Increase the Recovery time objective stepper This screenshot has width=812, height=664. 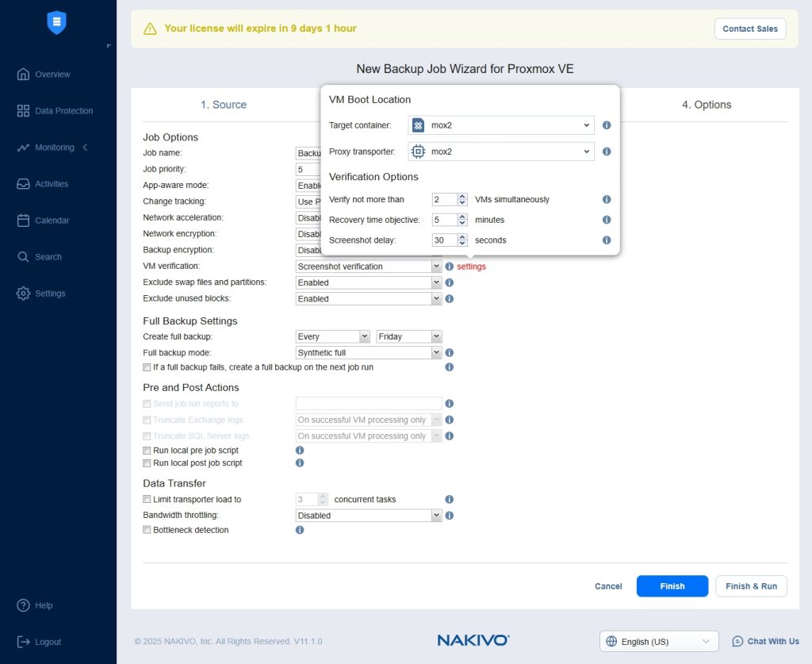(x=462, y=217)
